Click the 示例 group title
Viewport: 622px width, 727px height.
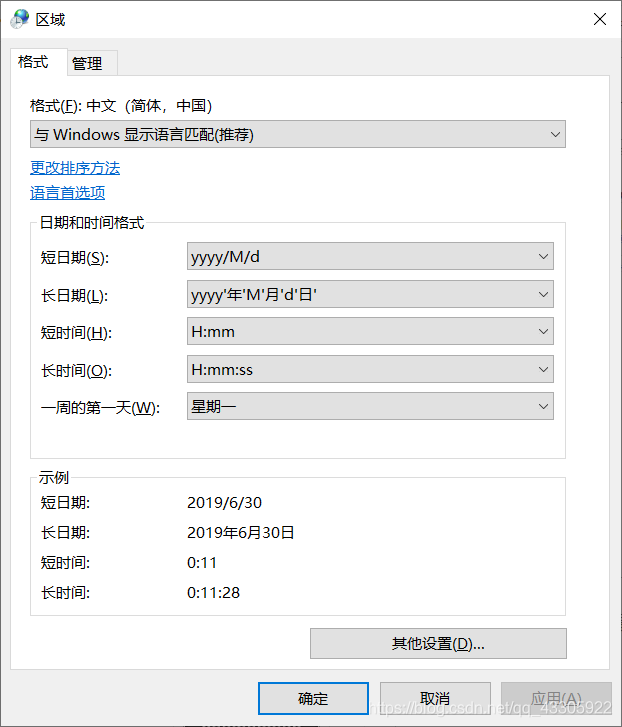pos(54,477)
